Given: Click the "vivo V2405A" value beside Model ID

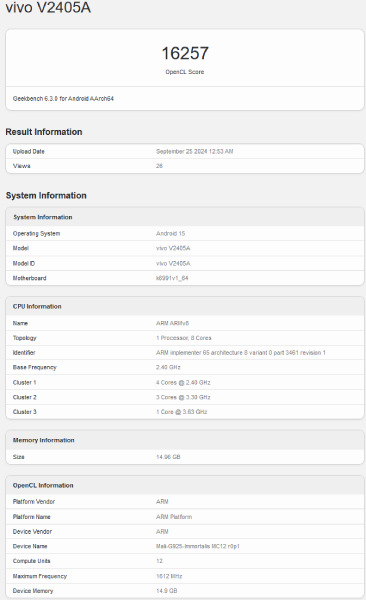Looking at the screenshot, I should click(173, 264).
